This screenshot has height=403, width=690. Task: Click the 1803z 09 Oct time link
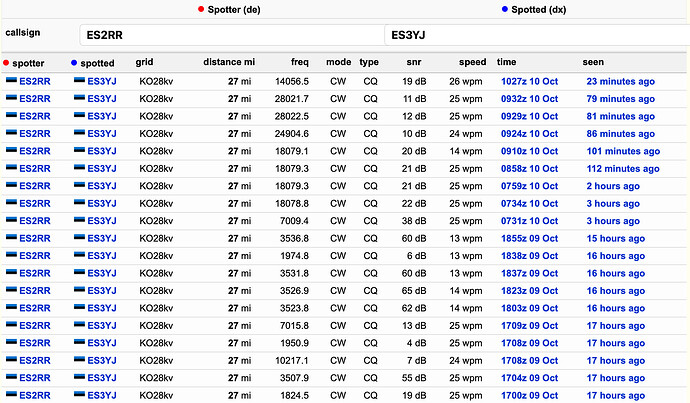pyautogui.click(x=529, y=308)
